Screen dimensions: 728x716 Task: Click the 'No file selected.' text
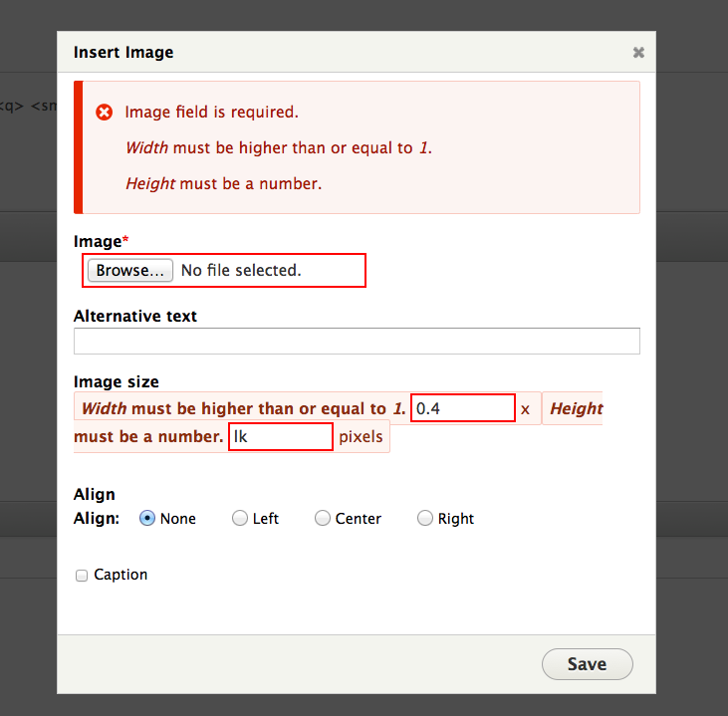coord(241,270)
